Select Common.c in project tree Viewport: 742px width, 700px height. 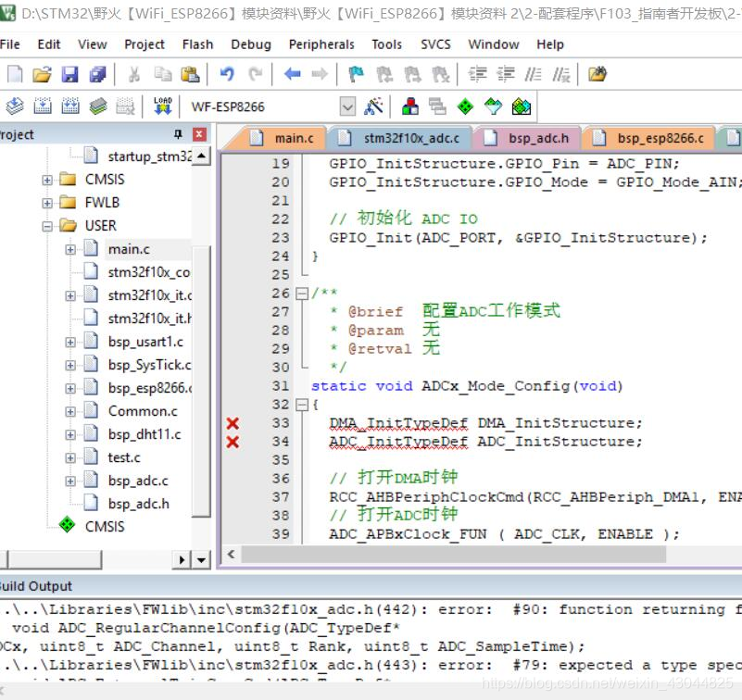coord(143,411)
